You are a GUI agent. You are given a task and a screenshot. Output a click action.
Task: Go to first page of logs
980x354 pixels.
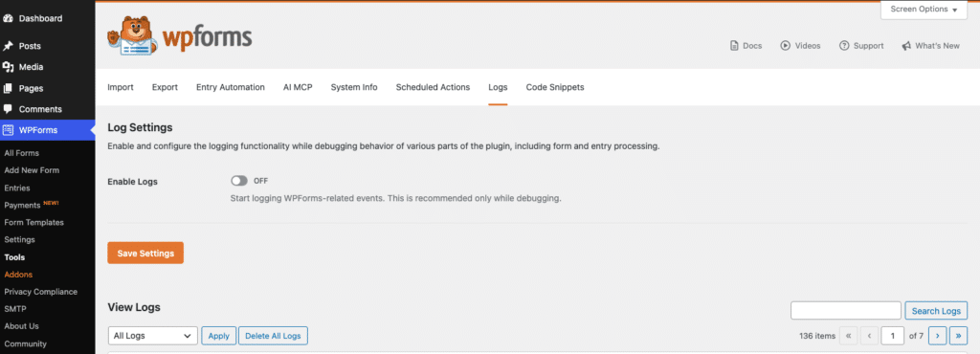pos(848,336)
